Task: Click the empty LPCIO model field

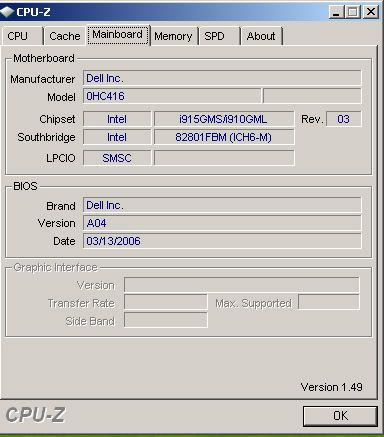Action: point(224,158)
